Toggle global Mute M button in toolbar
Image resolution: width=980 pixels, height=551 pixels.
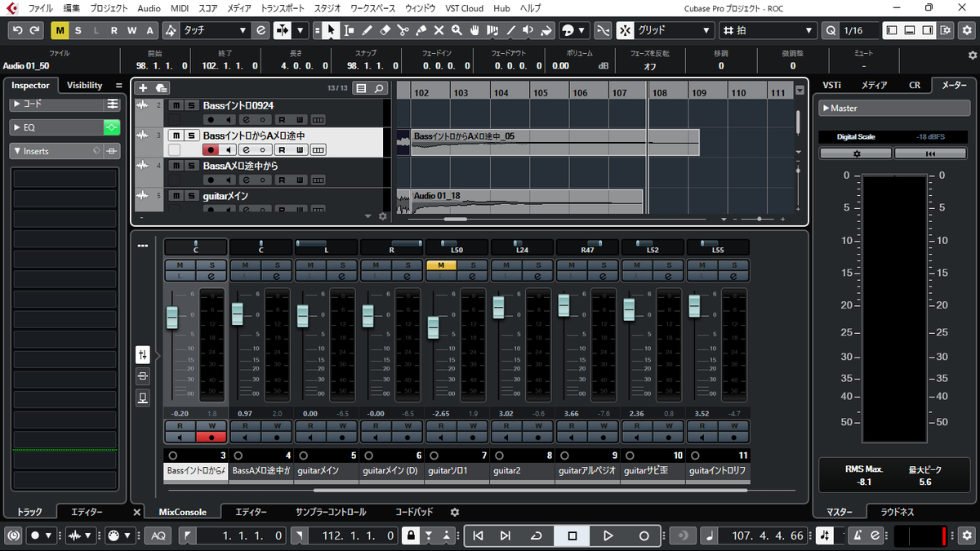pyautogui.click(x=60, y=30)
